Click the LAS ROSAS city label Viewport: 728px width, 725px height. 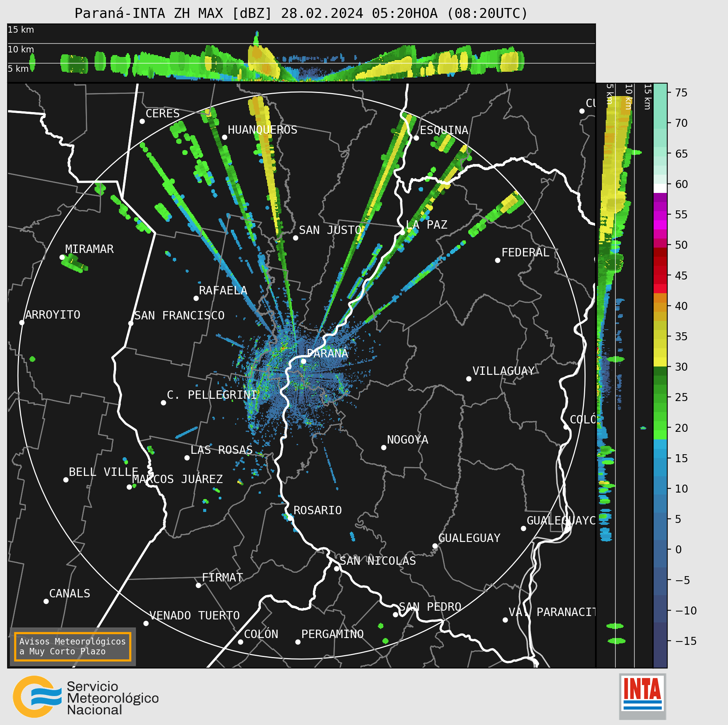click(x=221, y=450)
